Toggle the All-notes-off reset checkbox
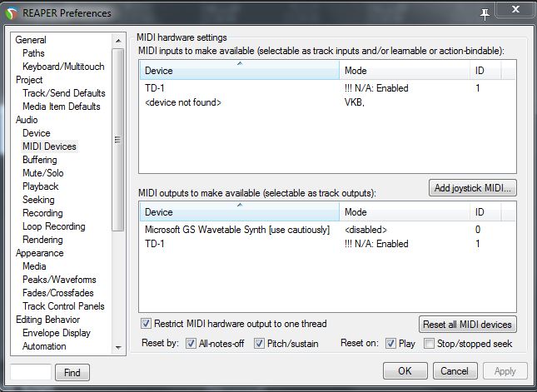Viewport: 537px width, 392px height. tap(191, 344)
